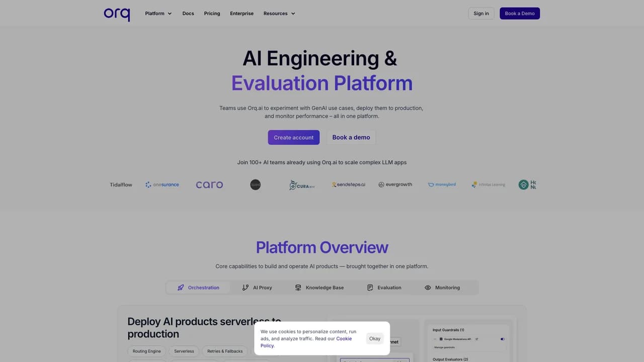The image size is (644, 362).
Task: Click the Monitoring eye icon
Action: click(x=428, y=288)
